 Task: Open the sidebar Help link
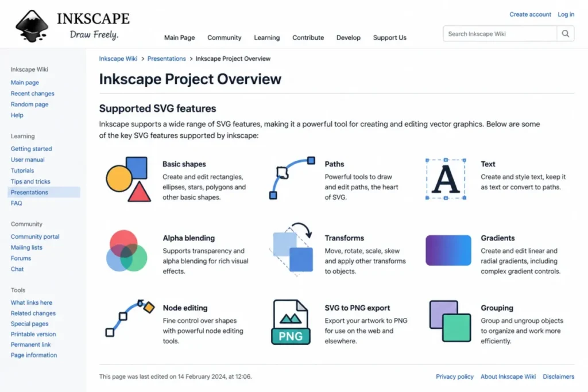pyautogui.click(x=17, y=115)
